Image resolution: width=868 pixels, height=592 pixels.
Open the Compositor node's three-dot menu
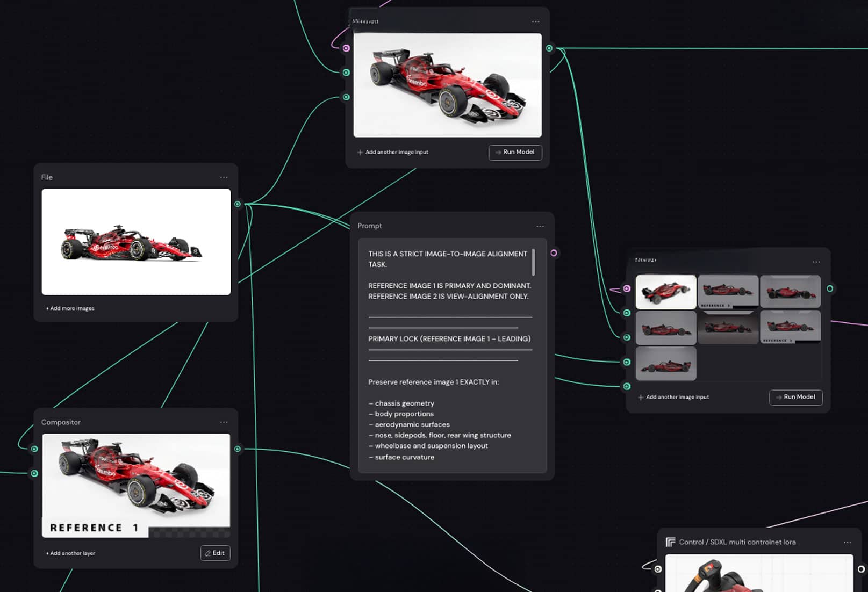click(224, 422)
